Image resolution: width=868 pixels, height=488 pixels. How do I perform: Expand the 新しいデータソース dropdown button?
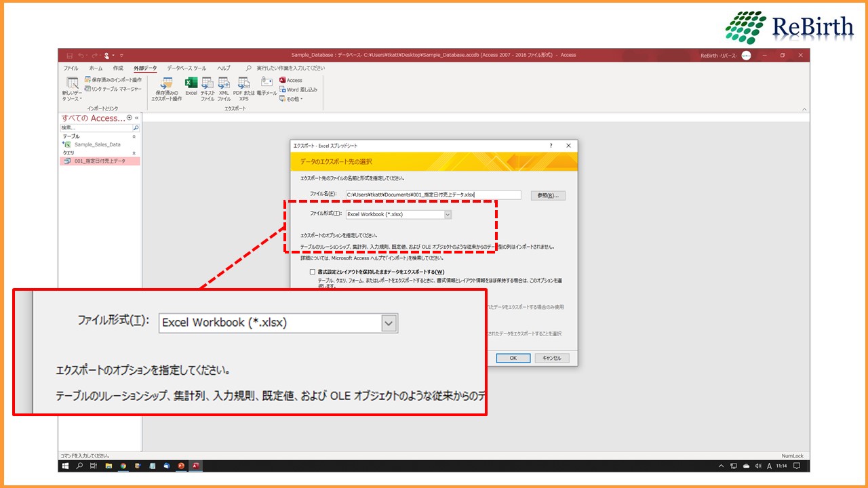click(x=72, y=89)
